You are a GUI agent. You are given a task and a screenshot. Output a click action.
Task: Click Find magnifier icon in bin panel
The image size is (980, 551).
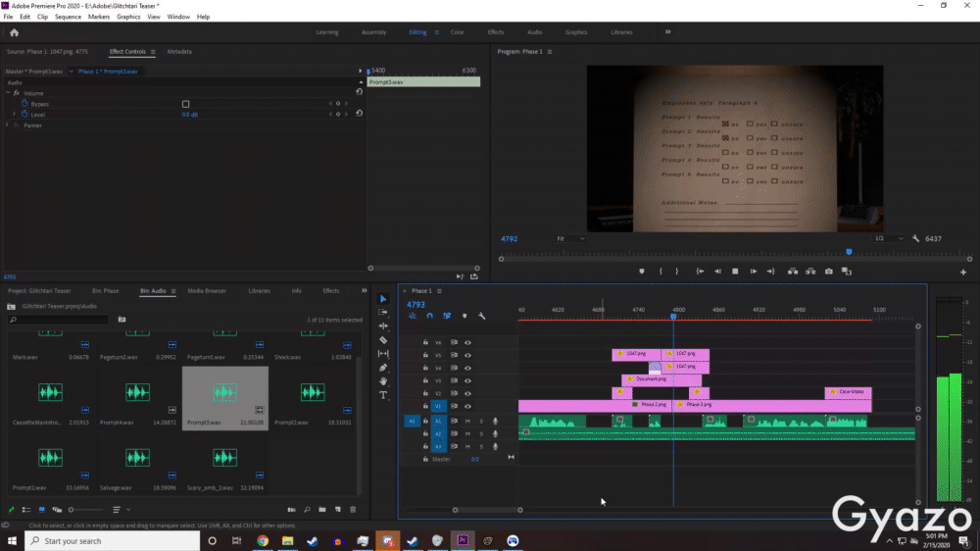pyautogui.click(x=307, y=510)
